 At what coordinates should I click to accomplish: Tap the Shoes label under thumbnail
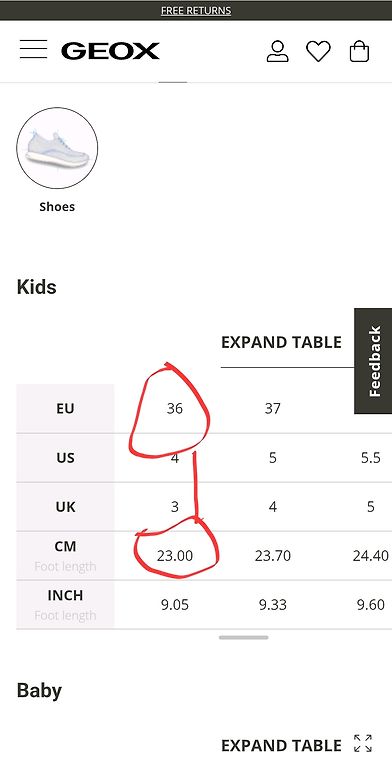pyautogui.click(x=57, y=207)
